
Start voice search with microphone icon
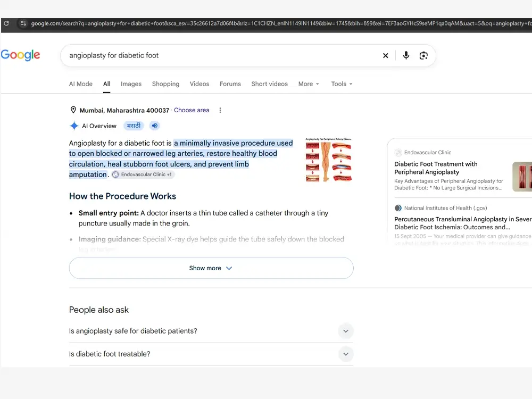406,55
